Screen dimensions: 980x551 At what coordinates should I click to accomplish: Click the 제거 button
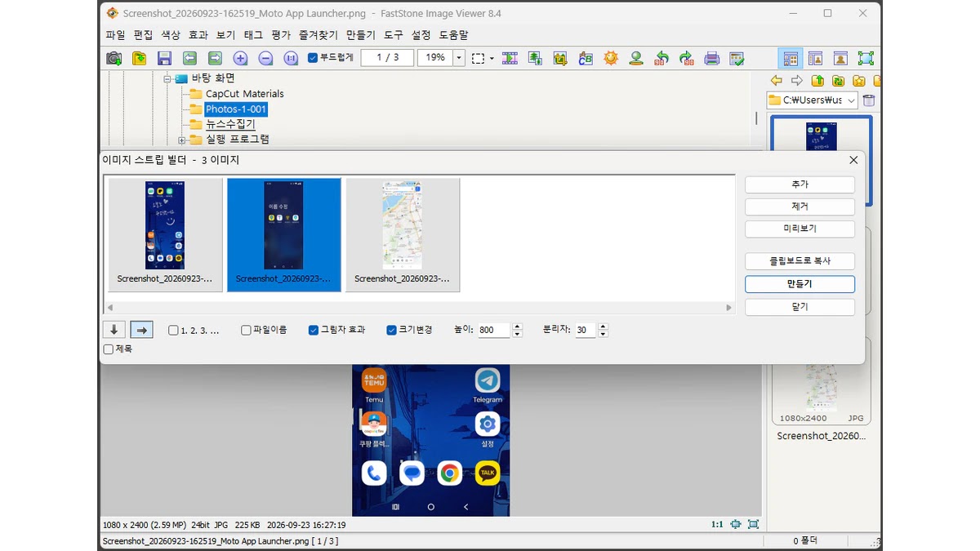[x=800, y=207]
